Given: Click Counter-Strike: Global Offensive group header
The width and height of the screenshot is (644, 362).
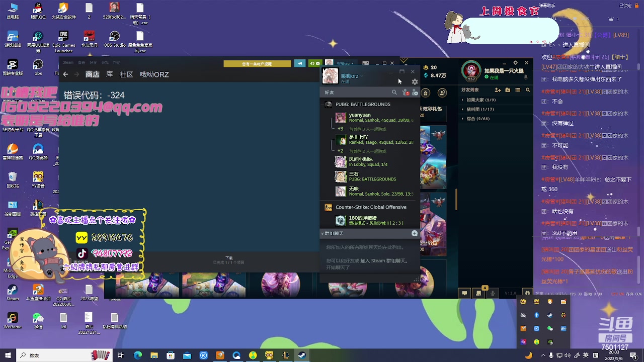Looking at the screenshot, I should [370, 207].
